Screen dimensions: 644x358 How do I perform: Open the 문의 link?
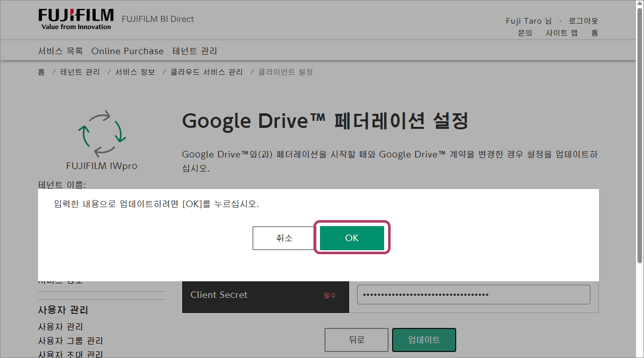525,33
